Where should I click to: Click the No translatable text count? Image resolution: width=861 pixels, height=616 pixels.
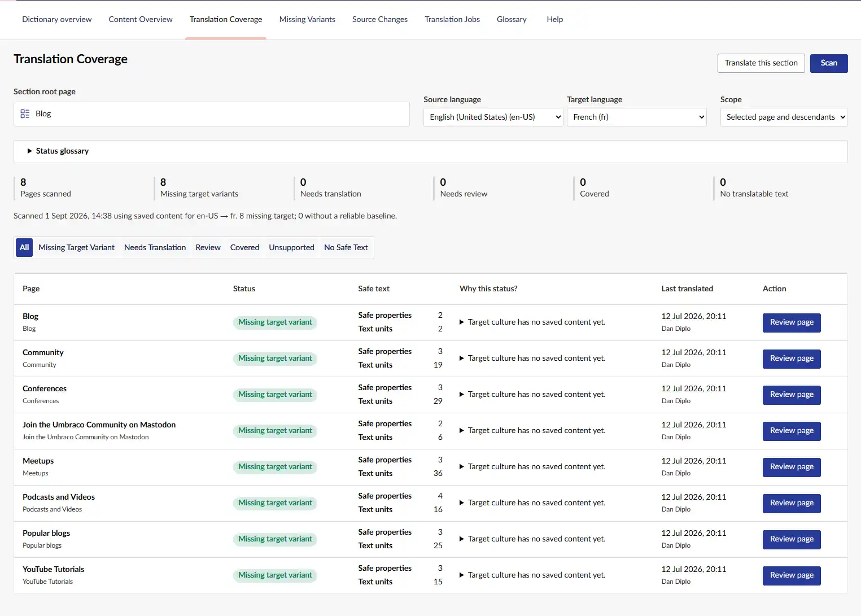click(723, 182)
